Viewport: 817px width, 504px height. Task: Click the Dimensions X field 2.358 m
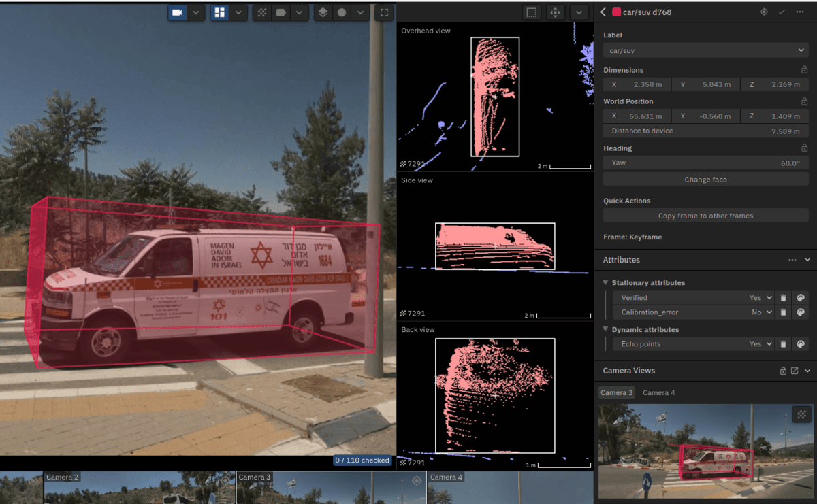(637, 84)
